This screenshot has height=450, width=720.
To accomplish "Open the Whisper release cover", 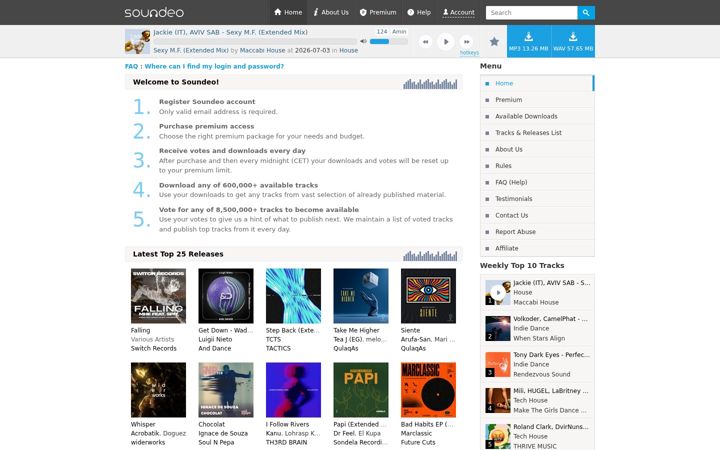I will tap(158, 390).
